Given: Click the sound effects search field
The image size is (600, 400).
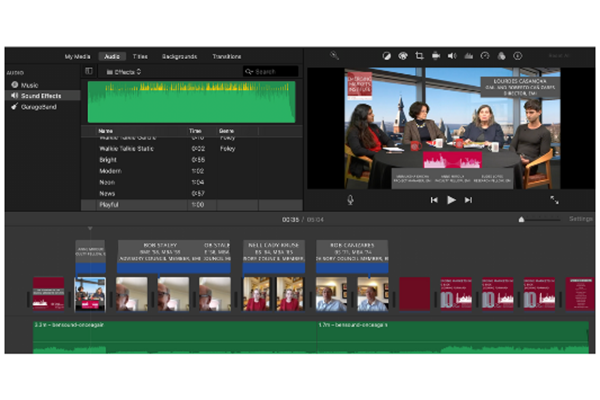Looking at the screenshot, I should (x=270, y=72).
